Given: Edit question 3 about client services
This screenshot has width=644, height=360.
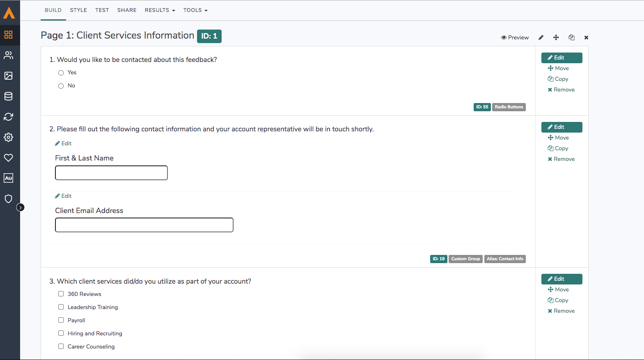Looking at the screenshot, I should [x=561, y=279].
